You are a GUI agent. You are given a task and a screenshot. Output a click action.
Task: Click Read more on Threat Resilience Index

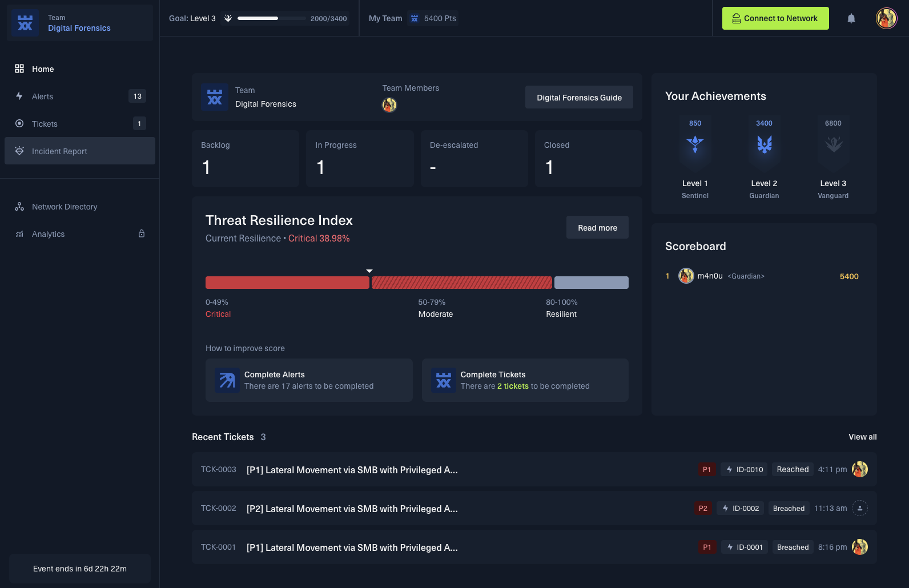[597, 228]
